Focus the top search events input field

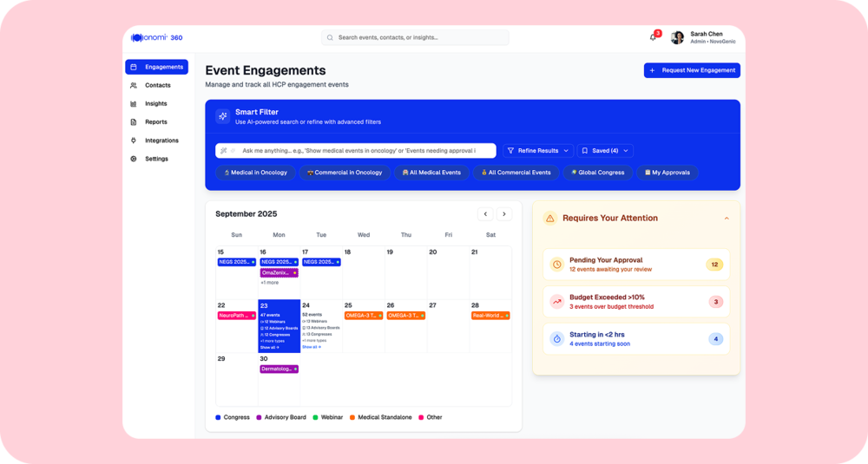tap(415, 37)
